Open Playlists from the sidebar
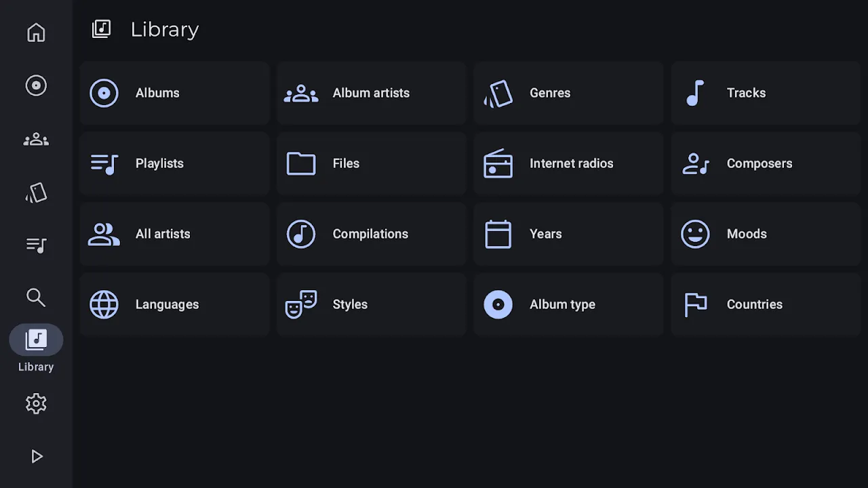This screenshot has width=868, height=488. click(x=36, y=245)
